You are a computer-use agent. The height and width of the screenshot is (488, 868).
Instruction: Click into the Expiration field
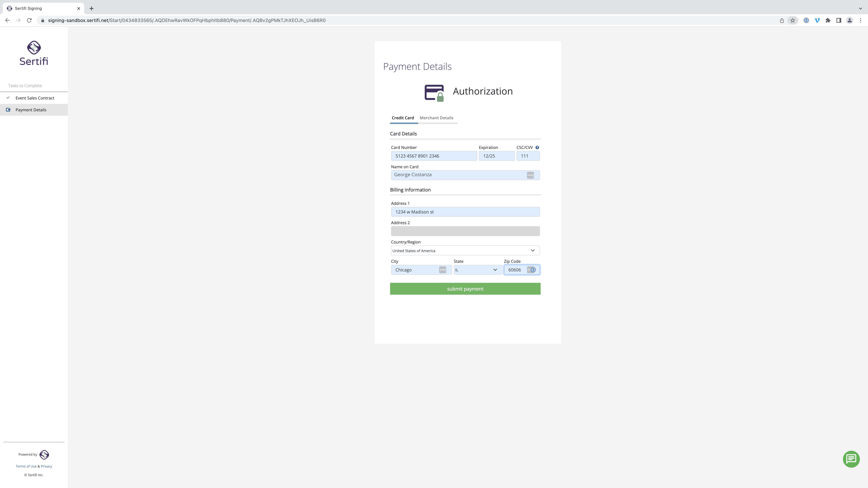pyautogui.click(x=496, y=156)
